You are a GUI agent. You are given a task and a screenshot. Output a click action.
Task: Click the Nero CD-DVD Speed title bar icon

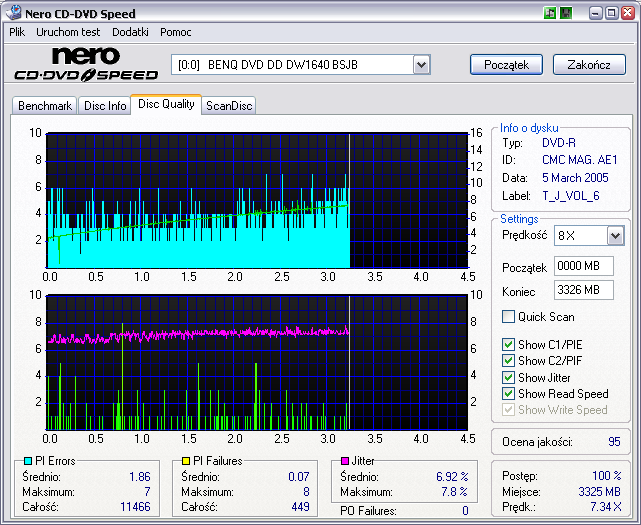coord(13,13)
